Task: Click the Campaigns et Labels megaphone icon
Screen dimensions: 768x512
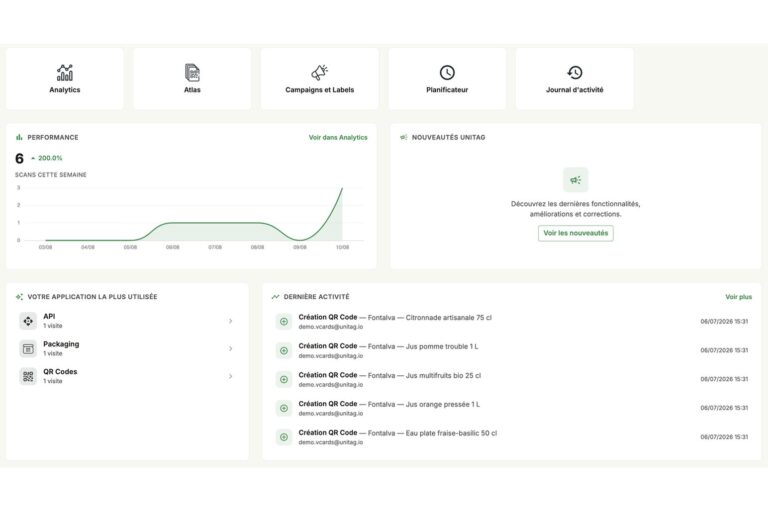Action: tap(319, 73)
